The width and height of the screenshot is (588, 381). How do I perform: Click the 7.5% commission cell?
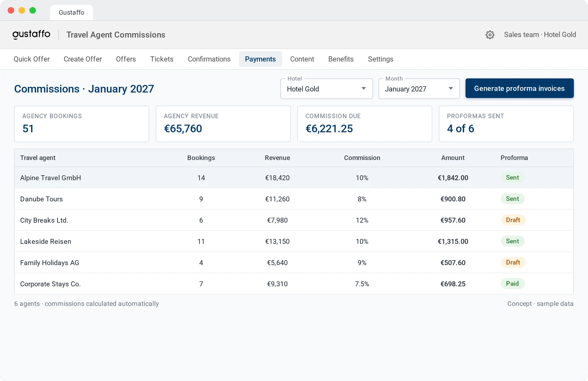pyautogui.click(x=362, y=284)
